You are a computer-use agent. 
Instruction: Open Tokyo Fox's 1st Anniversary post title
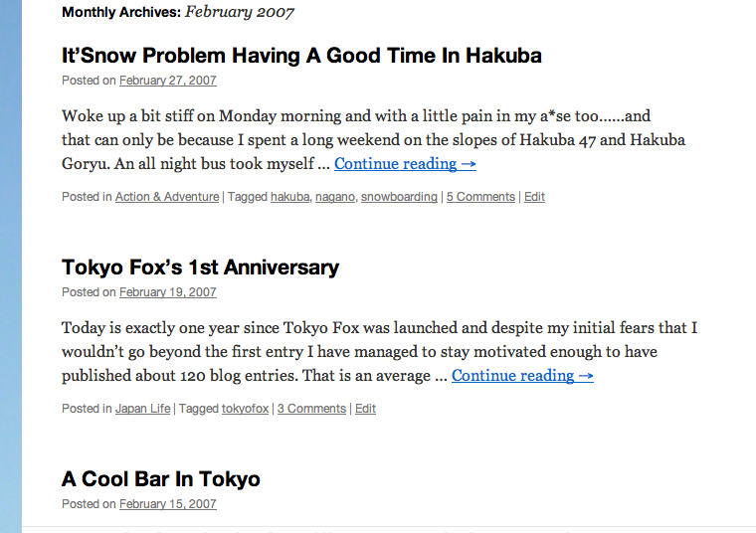point(200,267)
